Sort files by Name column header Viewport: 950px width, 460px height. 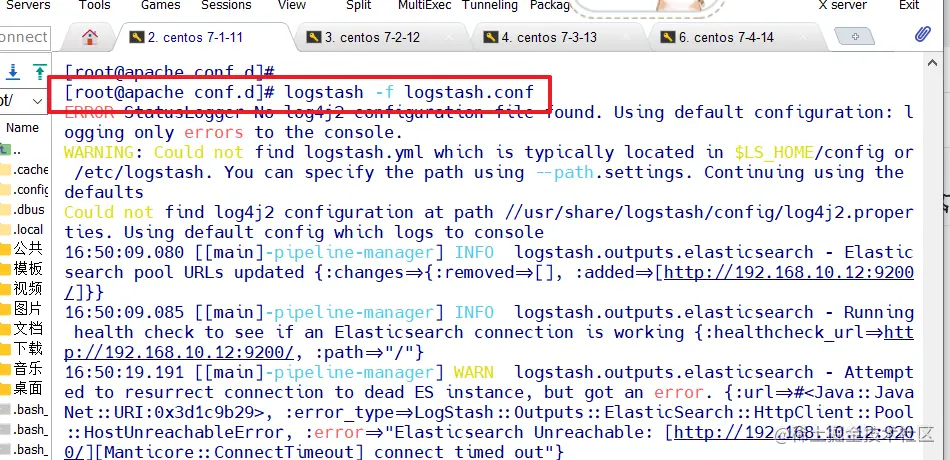point(22,128)
